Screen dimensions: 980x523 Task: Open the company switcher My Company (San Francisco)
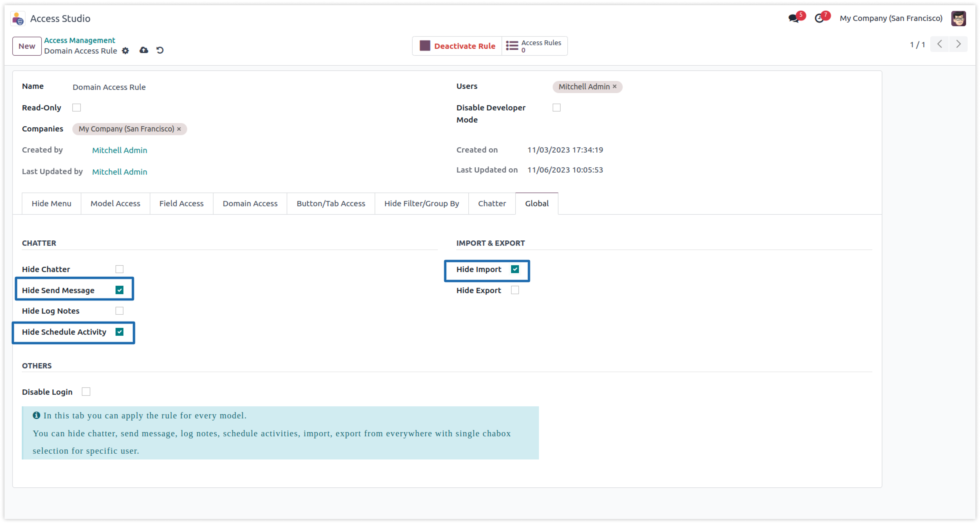click(891, 18)
